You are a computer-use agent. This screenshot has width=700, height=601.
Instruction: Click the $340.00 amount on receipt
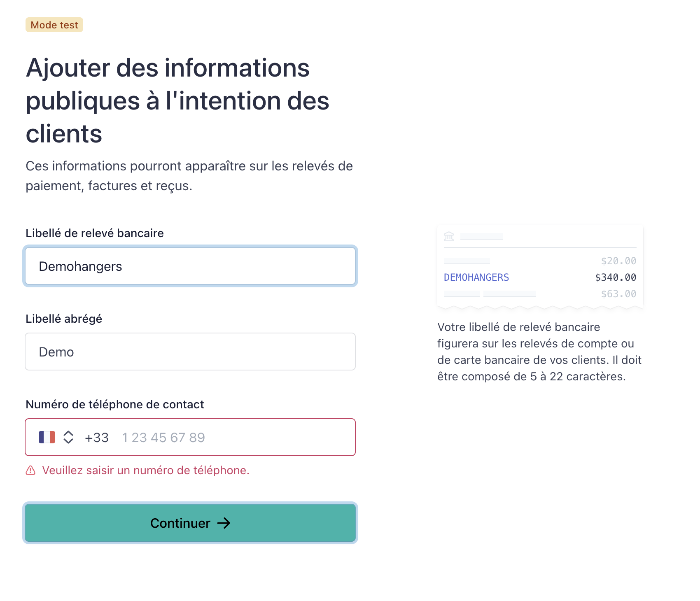(x=616, y=277)
